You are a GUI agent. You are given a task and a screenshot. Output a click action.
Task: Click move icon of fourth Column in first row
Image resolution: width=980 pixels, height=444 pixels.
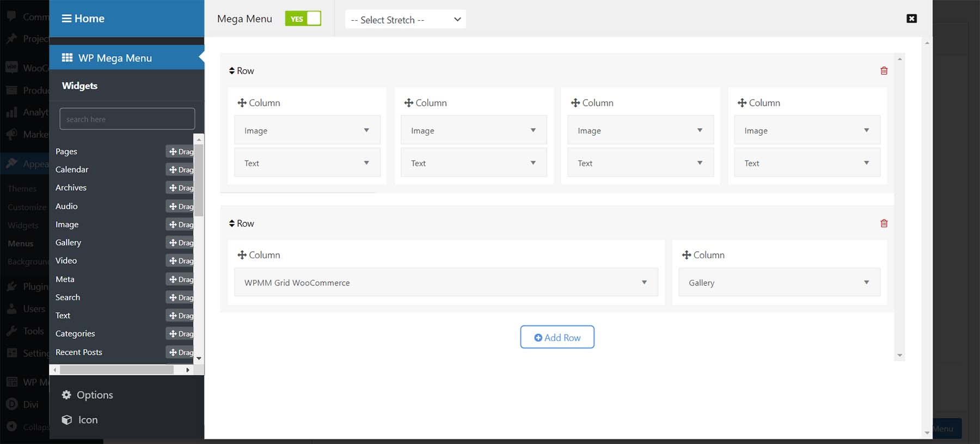(742, 102)
